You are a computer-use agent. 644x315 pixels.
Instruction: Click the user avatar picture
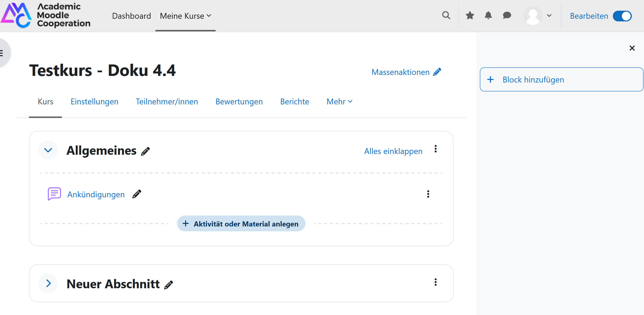[x=533, y=16]
